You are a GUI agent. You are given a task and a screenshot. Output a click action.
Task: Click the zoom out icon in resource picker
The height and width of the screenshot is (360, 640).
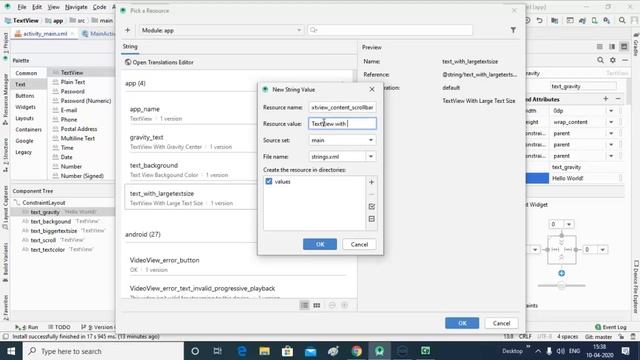coord(332,305)
